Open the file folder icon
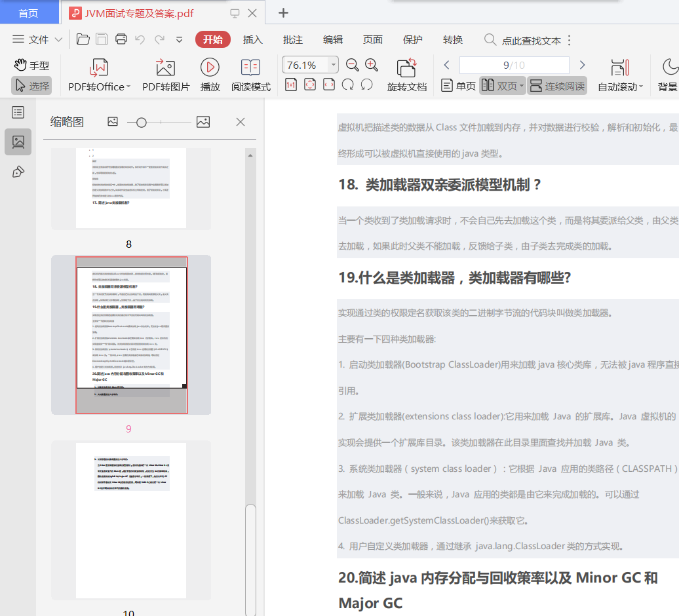 [83, 39]
